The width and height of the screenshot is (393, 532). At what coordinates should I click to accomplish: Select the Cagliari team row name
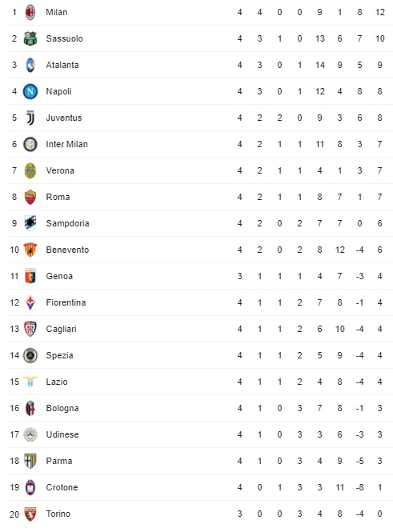pos(62,329)
